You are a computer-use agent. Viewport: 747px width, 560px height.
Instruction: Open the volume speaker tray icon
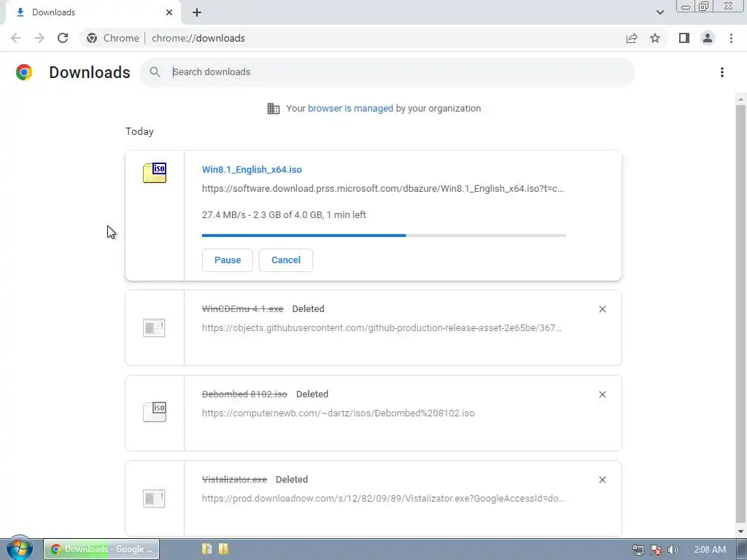tap(673, 550)
